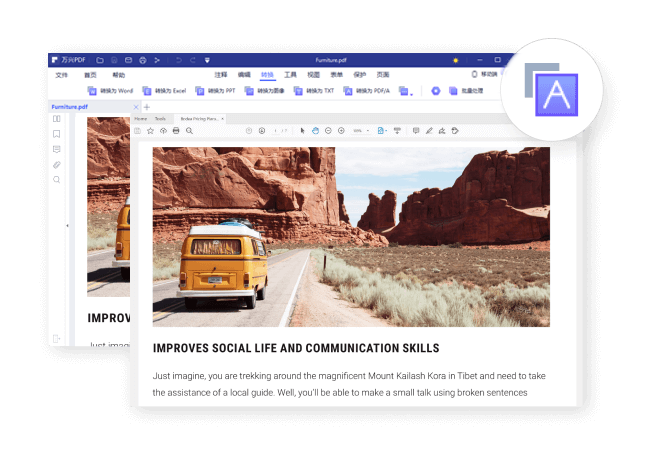The width and height of the screenshot is (645, 450).
Task: Click the open folder icon in title bar
Action: (99, 60)
